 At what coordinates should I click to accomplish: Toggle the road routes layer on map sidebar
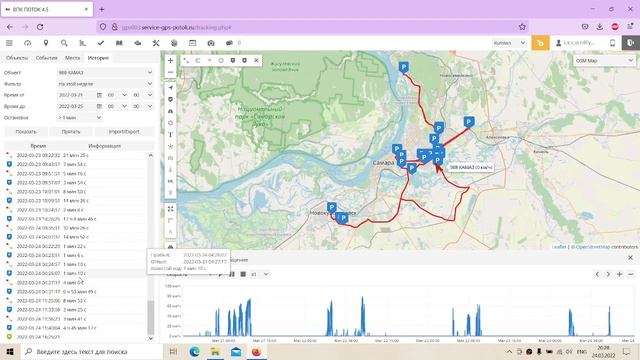pos(170,111)
